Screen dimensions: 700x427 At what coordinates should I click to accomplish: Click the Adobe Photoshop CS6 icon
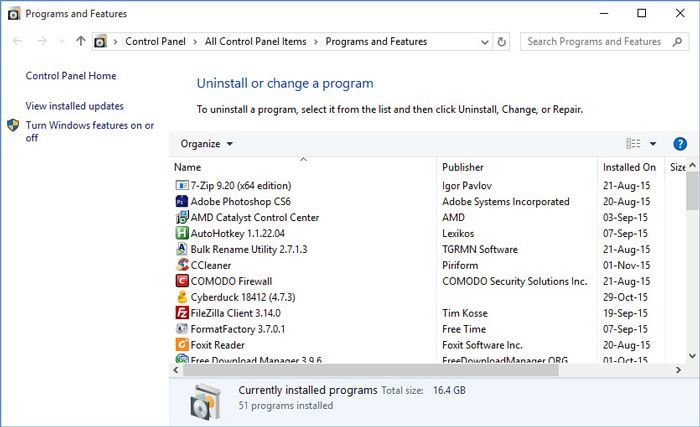pos(182,201)
